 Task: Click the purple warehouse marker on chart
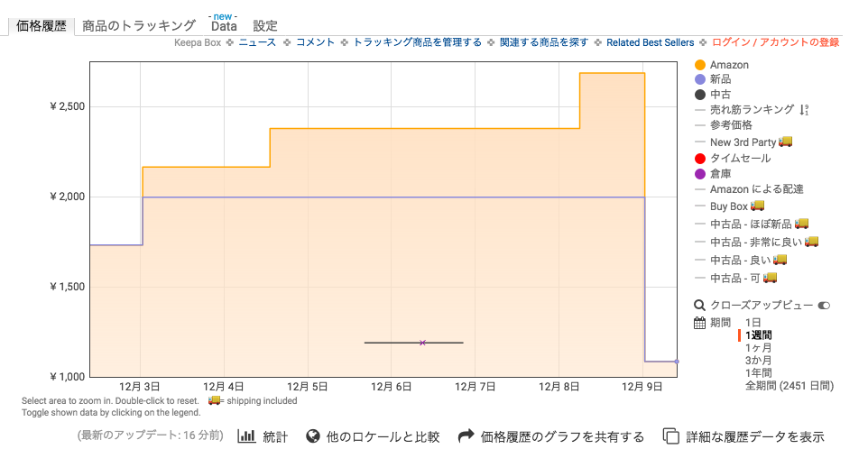click(422, 343)
